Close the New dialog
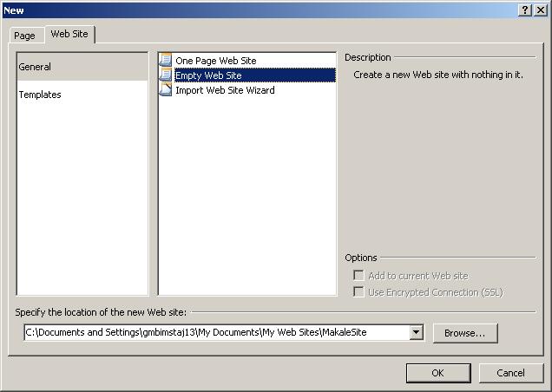 [540, 10]
